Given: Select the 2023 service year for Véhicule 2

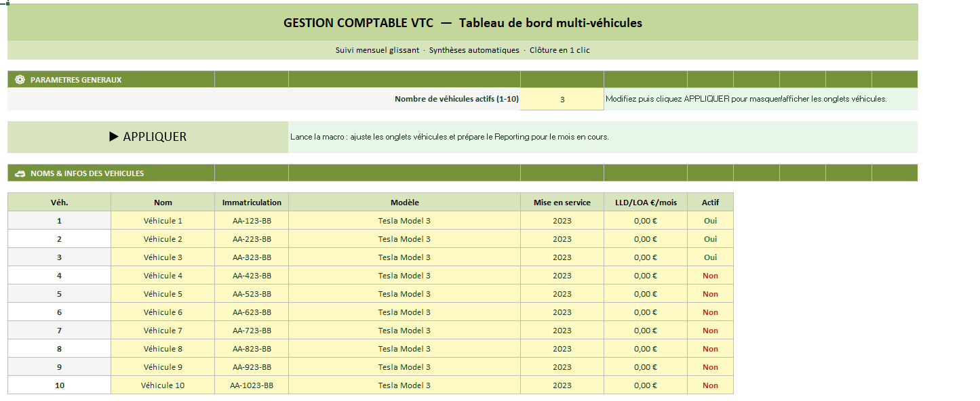Looking at the screenshot, I should coord(562,239).
